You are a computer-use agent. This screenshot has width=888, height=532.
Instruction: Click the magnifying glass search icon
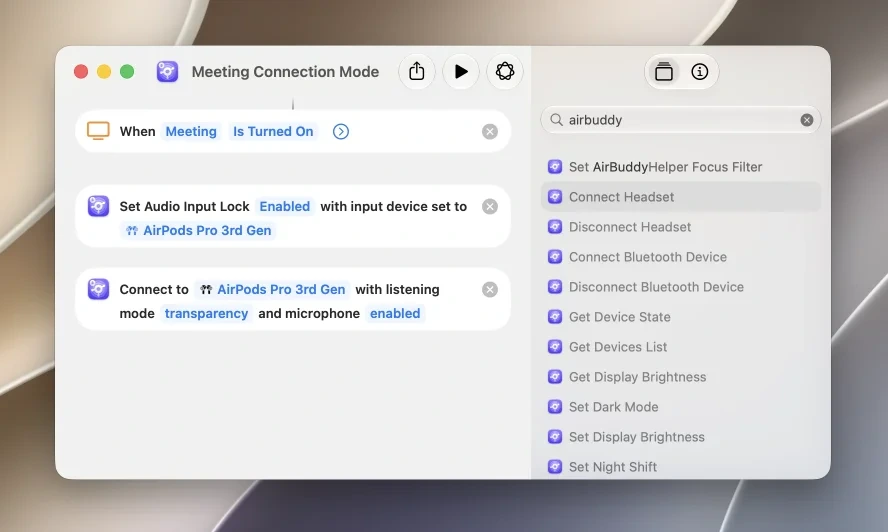tap(556, 120)
